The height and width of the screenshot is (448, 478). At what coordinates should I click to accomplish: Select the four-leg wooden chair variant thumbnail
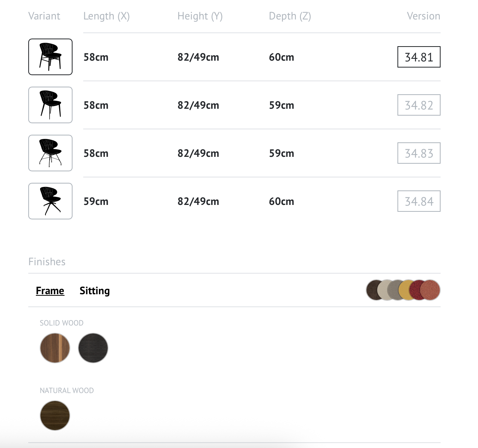(x=50, y=57)
